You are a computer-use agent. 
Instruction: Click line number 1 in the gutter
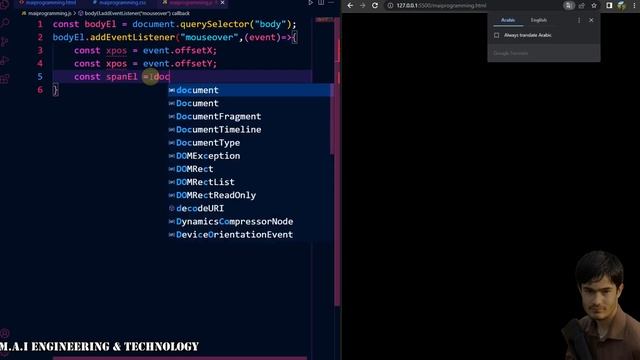pyautogui.click(x=40, y=24)
